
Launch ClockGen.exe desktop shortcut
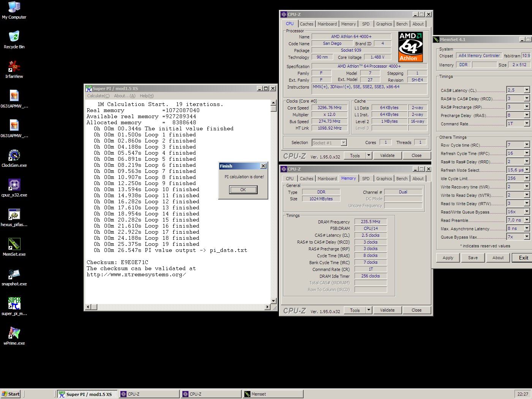tap(14, 158)
